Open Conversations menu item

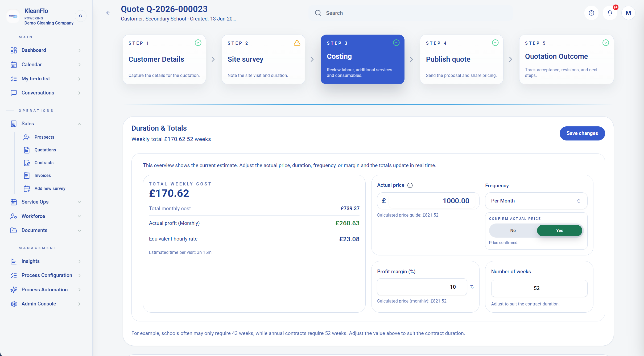pos(46,93)
